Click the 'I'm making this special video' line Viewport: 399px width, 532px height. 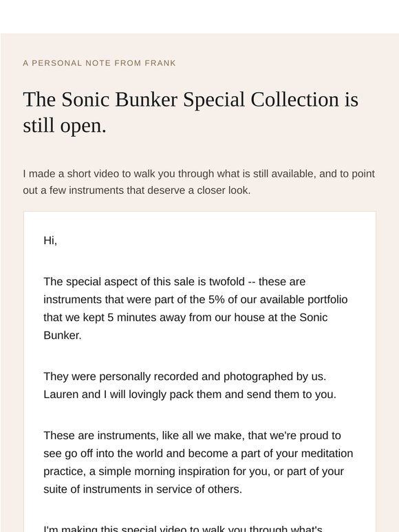click(183, 529)
